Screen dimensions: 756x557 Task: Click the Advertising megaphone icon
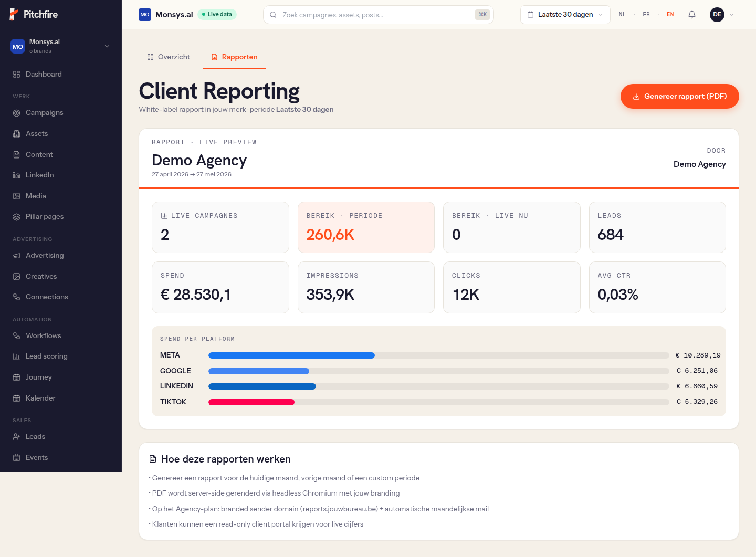click(16, 256)
